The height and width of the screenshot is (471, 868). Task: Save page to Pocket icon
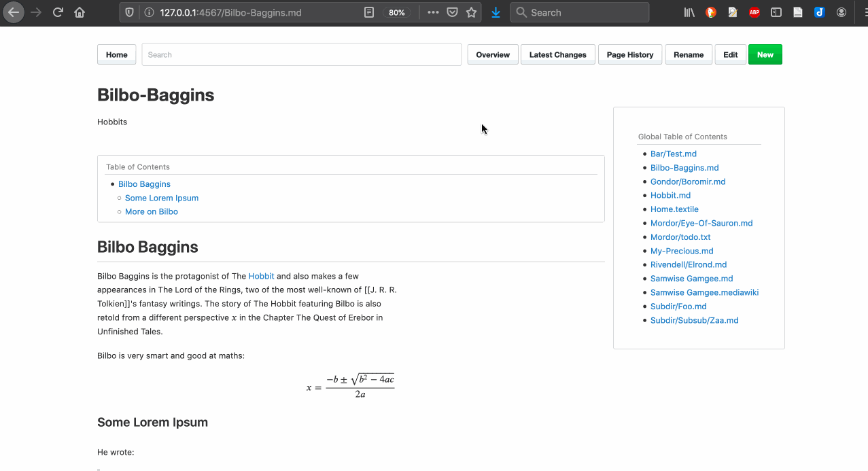452,12
